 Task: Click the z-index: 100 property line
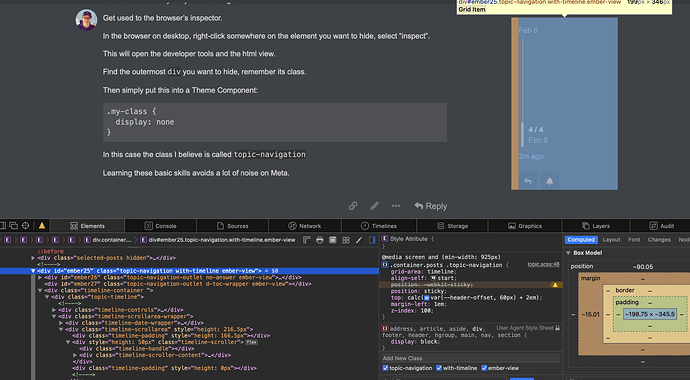coord(412,311)
